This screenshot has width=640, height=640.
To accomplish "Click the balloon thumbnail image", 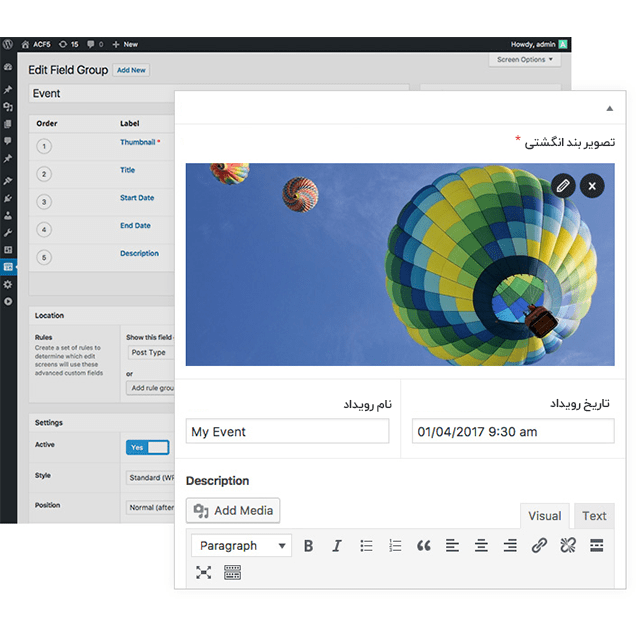I will (x=400, y=264).
